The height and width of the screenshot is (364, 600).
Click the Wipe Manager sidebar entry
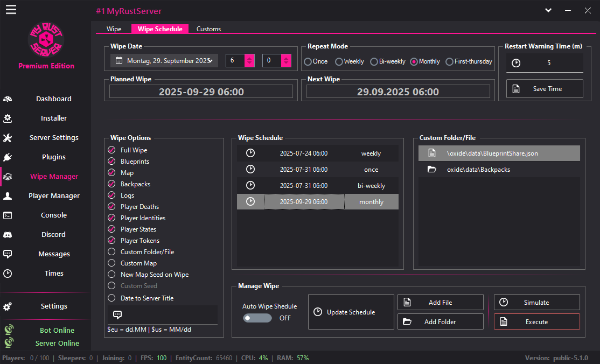pos(54,176)
